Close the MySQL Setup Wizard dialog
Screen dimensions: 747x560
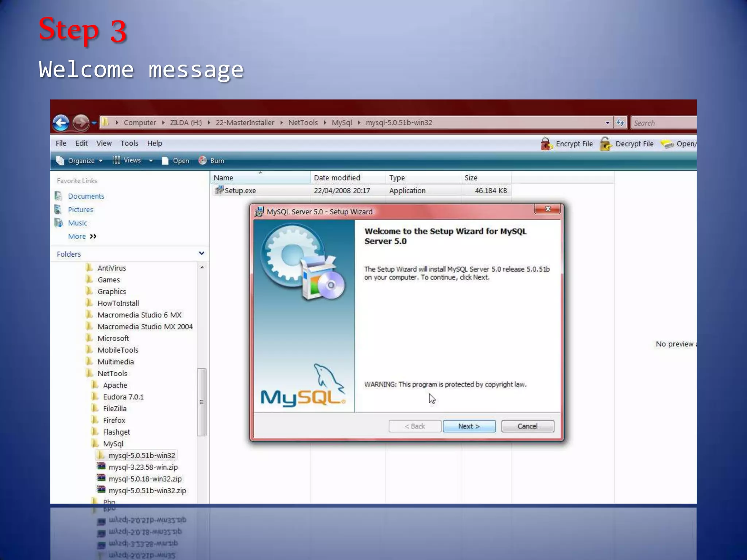pos(547,209)
